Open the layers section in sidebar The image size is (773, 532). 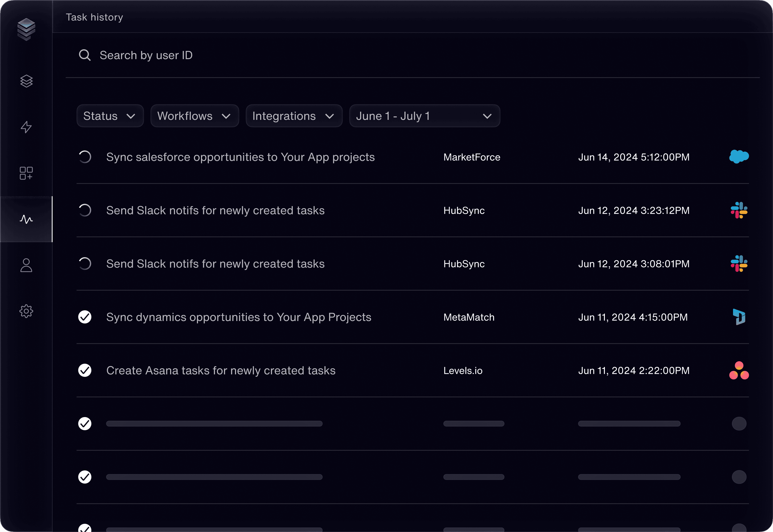26,81
